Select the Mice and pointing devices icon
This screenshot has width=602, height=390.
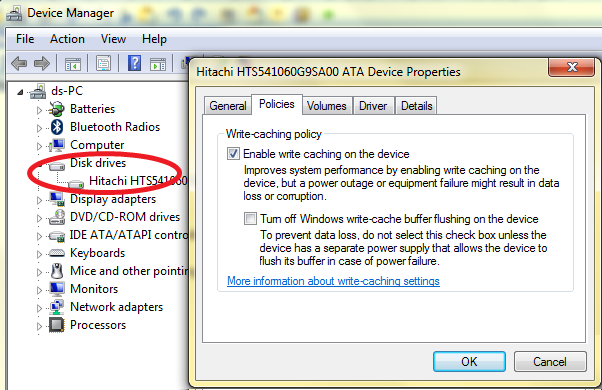[x=57, y=271]
